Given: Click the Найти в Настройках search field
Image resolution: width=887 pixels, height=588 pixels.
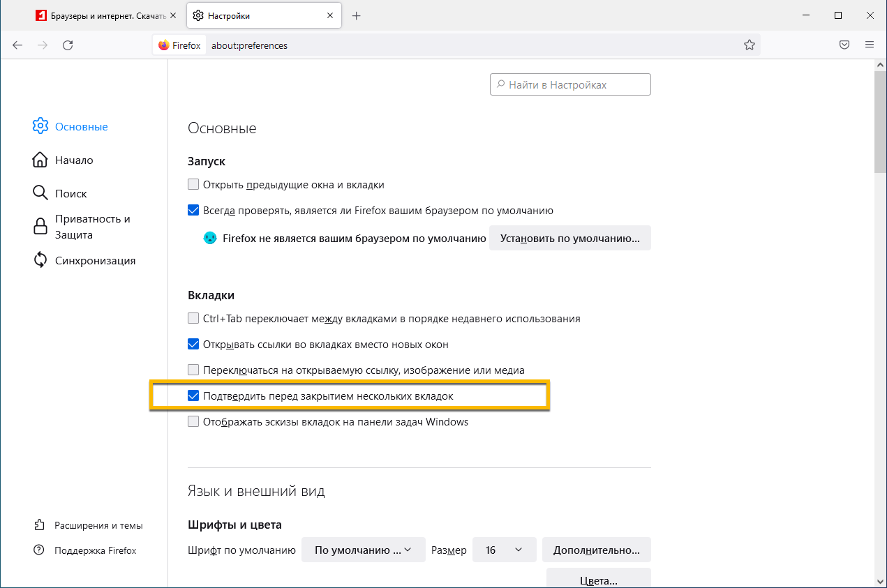Looking at the screenshot, I should [570, 85].
